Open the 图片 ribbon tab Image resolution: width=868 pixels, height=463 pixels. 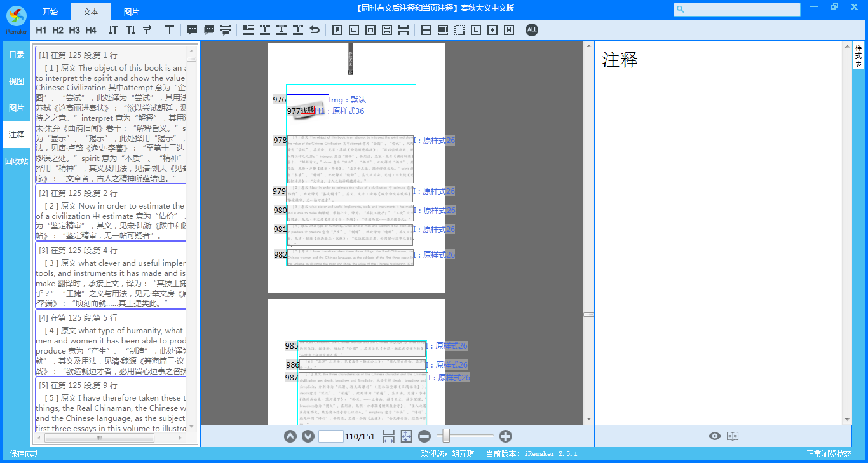click(x=132, y=11)
